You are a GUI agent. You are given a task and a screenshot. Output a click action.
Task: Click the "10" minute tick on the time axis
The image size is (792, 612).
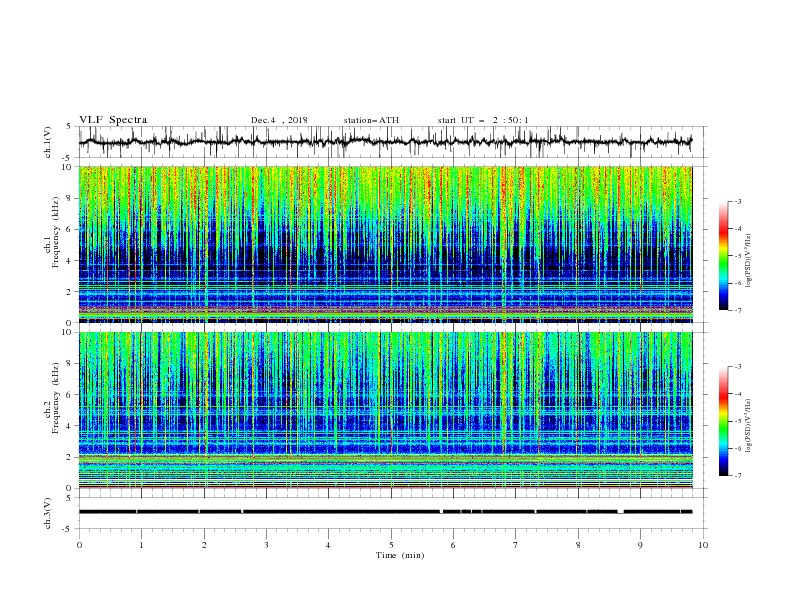coord(703,545)
